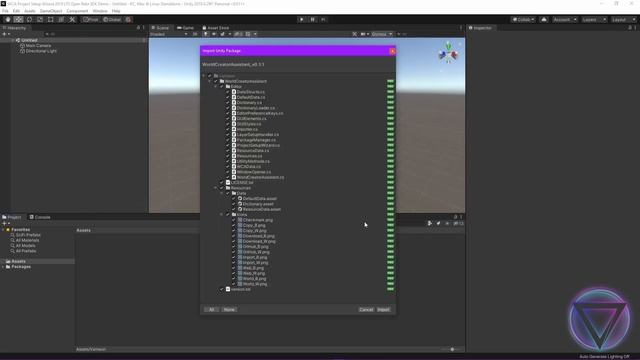
Task: Open the cloud services icon
Action: tap(544, 20)
